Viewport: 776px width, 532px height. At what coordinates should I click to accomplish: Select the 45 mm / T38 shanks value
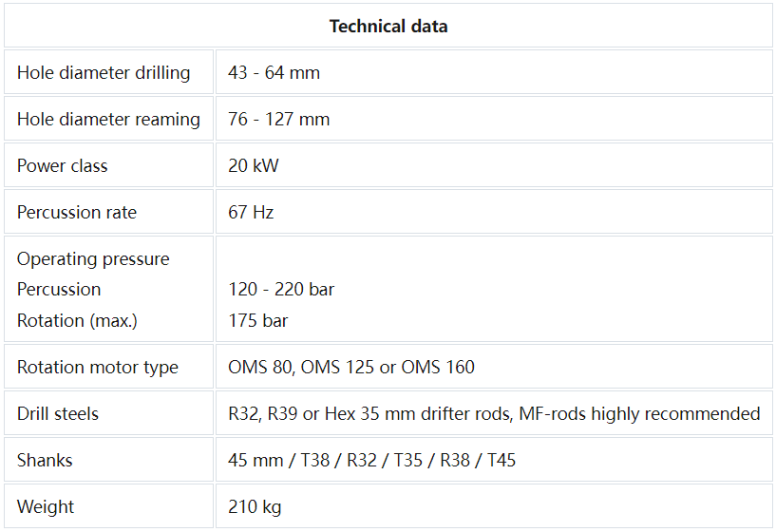(283, 461)
